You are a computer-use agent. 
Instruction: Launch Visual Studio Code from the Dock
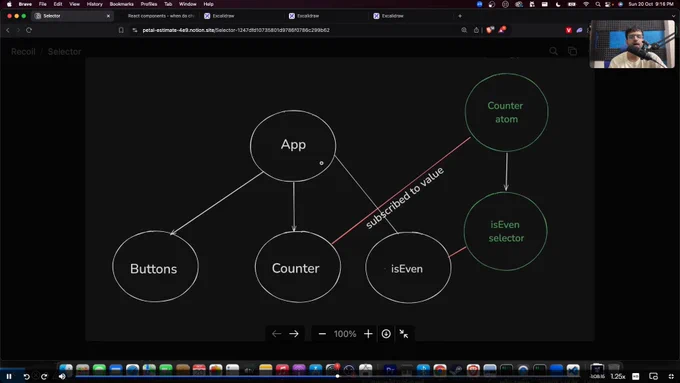[x=573, y=370]
